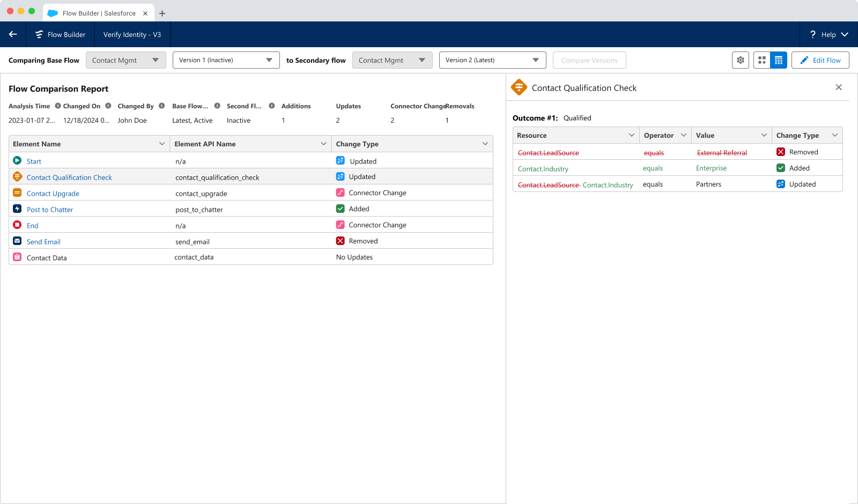Expand the Help menu chevron
This screenshot has height=504, width=858.
point(845,34)
